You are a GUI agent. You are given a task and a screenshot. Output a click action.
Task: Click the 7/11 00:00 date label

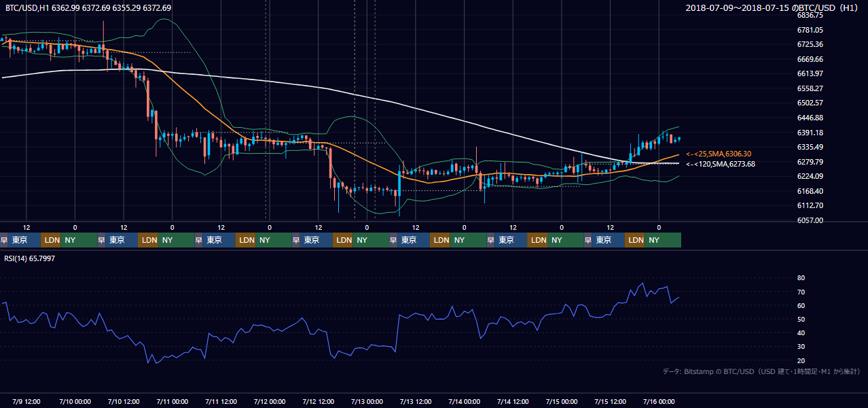(172, 401)
